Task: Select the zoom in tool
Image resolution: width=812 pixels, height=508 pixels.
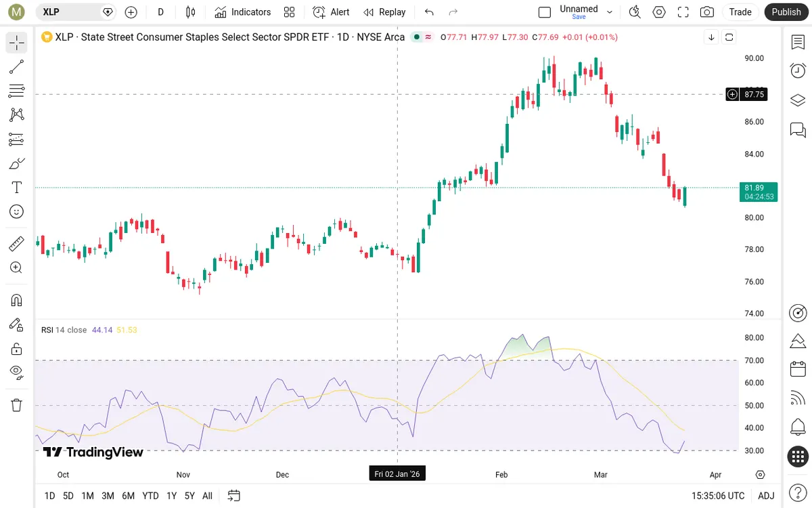Action: coord(17,268)
